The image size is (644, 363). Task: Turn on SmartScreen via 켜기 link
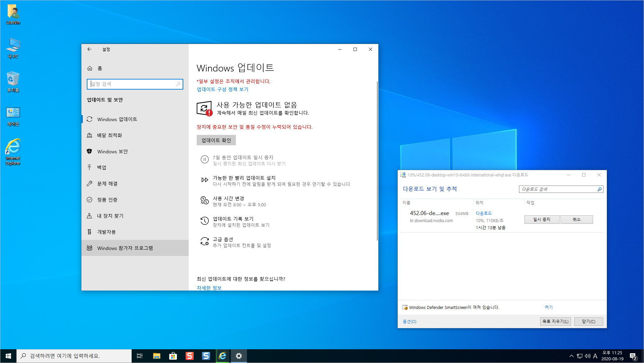[x=549, y=308]
